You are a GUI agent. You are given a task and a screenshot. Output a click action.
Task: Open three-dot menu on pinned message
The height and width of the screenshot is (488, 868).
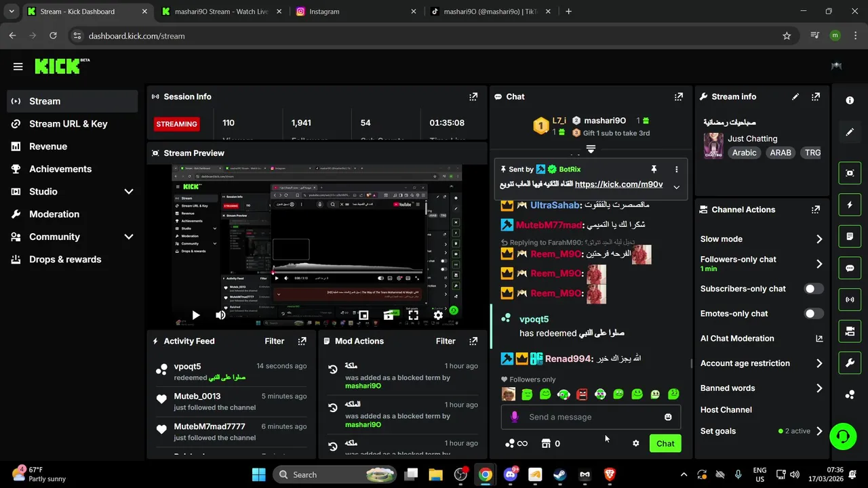[676, 169]
